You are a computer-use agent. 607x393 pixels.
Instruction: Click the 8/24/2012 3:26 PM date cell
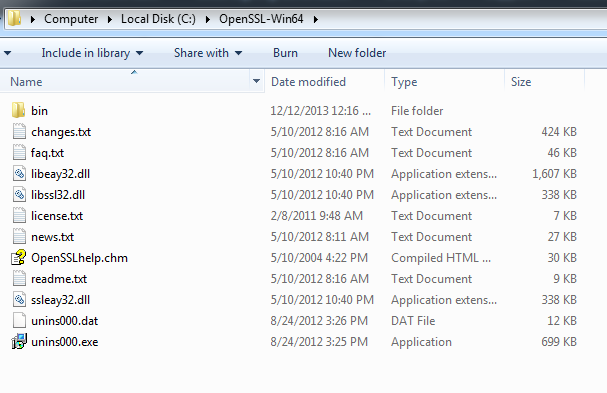[x=319, y=321]
